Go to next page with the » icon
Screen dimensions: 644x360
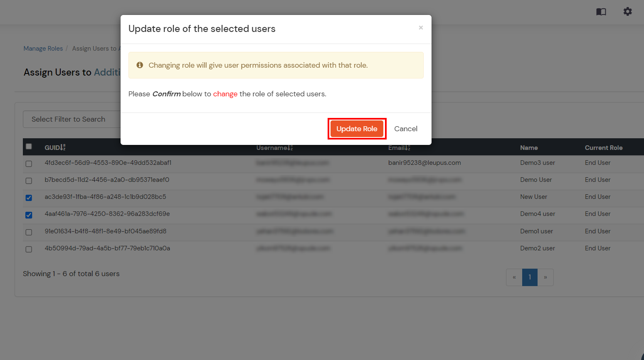click(x=545, y=277)
